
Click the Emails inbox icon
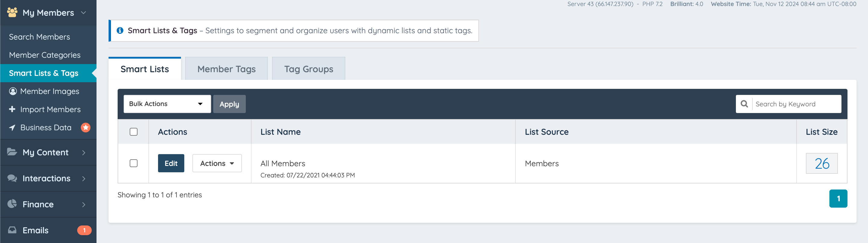[x=12, y=230]
